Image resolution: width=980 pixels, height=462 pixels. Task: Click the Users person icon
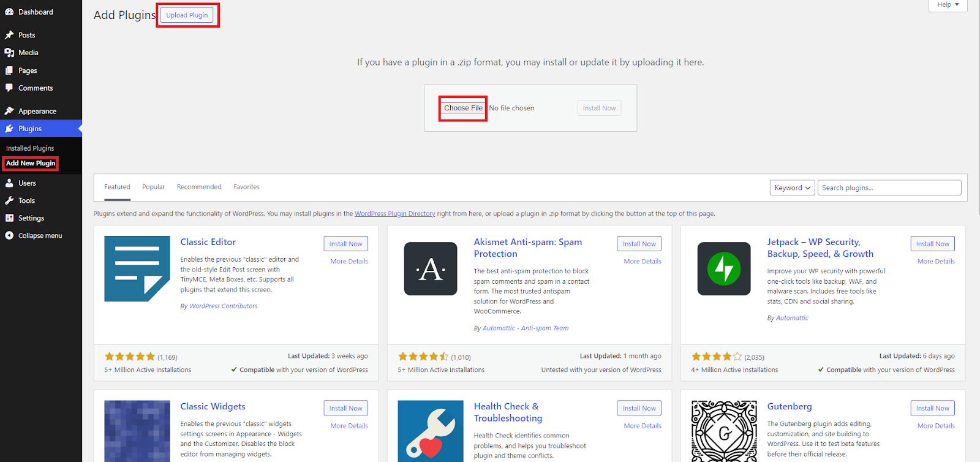click(x=9, y=183)
